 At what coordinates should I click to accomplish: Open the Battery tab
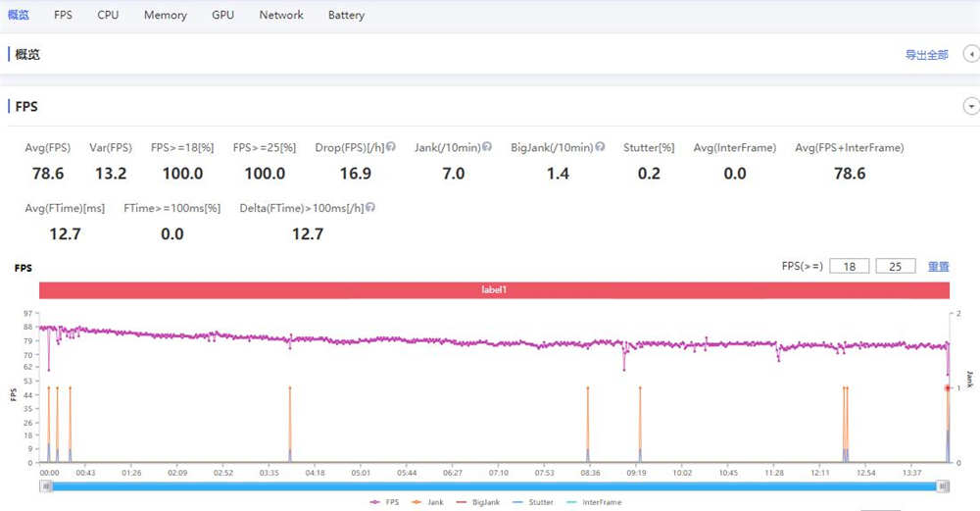click(346, 15)
